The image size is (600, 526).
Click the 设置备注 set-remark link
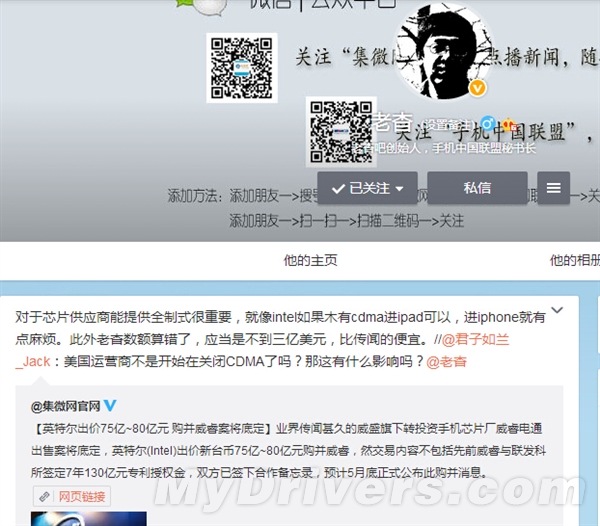click(x=447, y=125)
